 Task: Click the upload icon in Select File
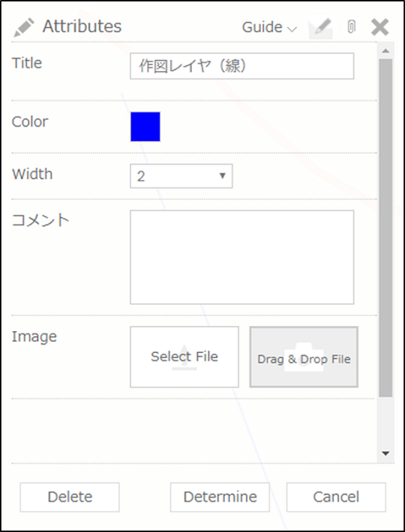pyautogui.click(x=184, y=357)
